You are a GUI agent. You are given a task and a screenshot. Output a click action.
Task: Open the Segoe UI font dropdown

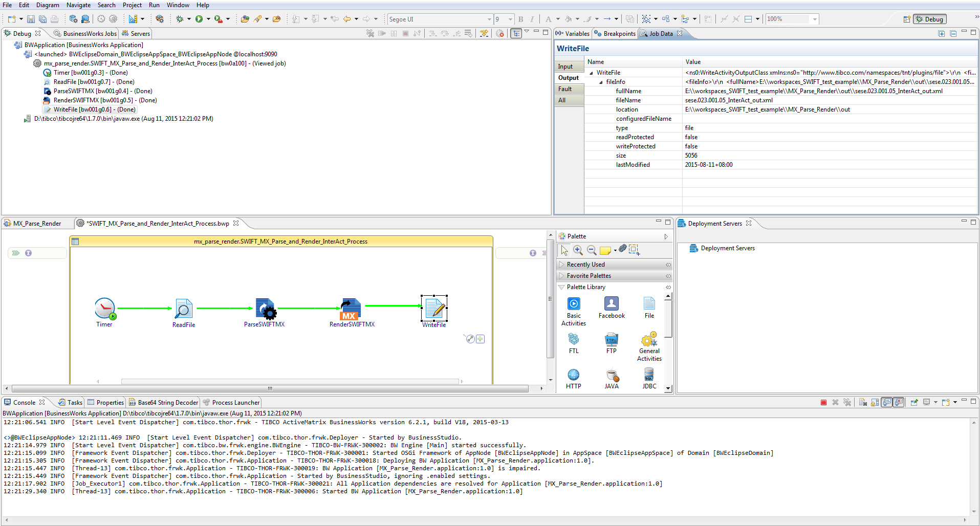click(489, 19)
